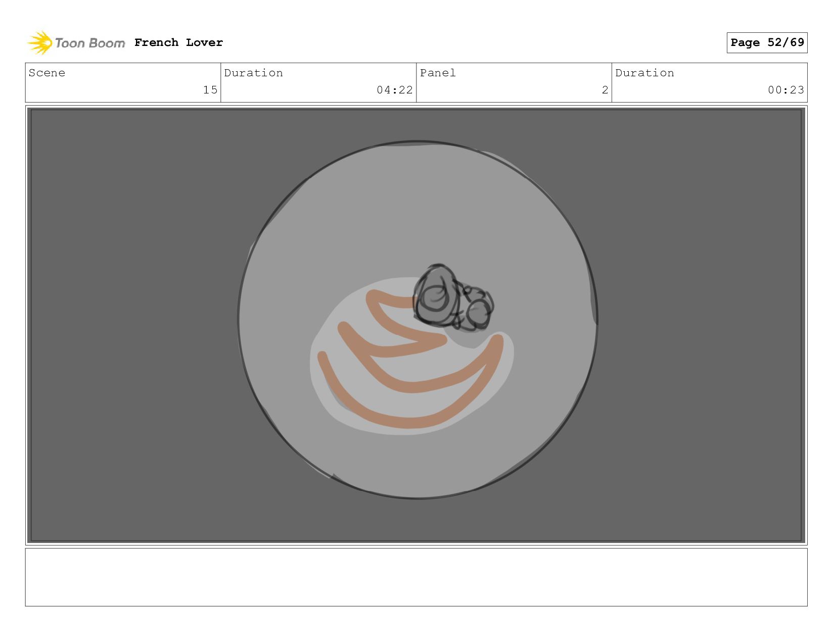Click the 'Page 52/69' box
The image size is (834, 644).
767,42
